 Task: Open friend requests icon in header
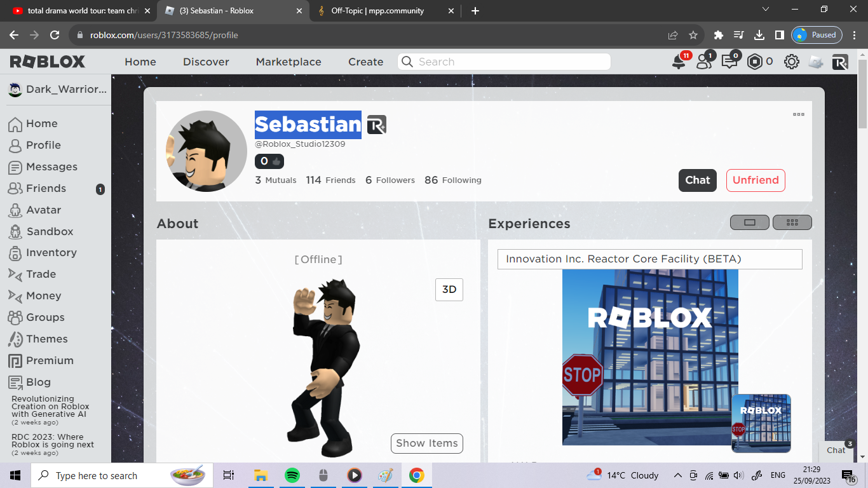point(703,62)
